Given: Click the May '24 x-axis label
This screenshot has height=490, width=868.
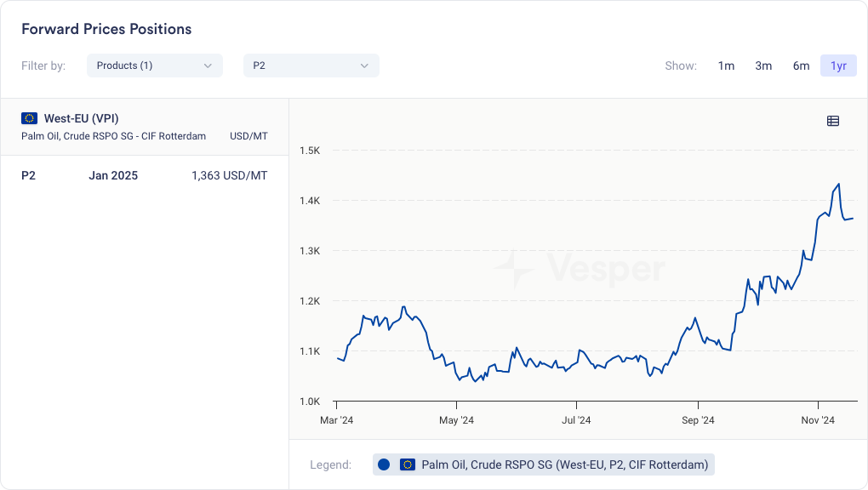Looking at the screenshot, I should [457, 420].
